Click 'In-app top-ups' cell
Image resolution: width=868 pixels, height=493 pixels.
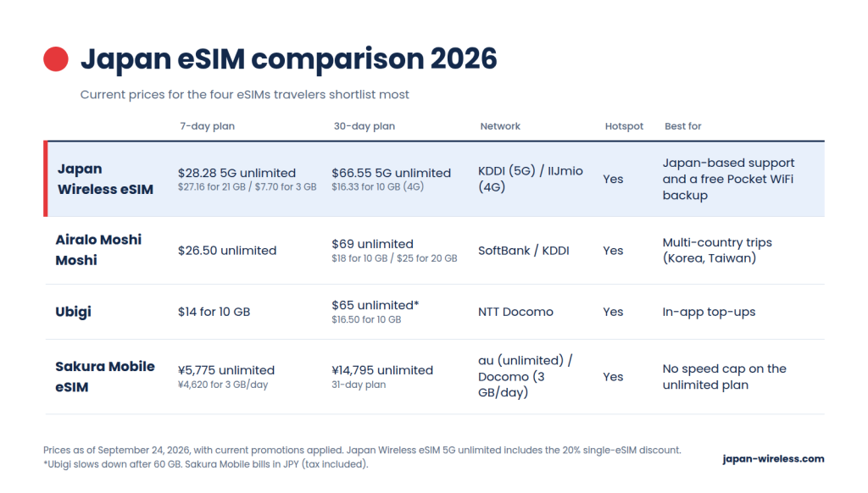pos(709,312)
